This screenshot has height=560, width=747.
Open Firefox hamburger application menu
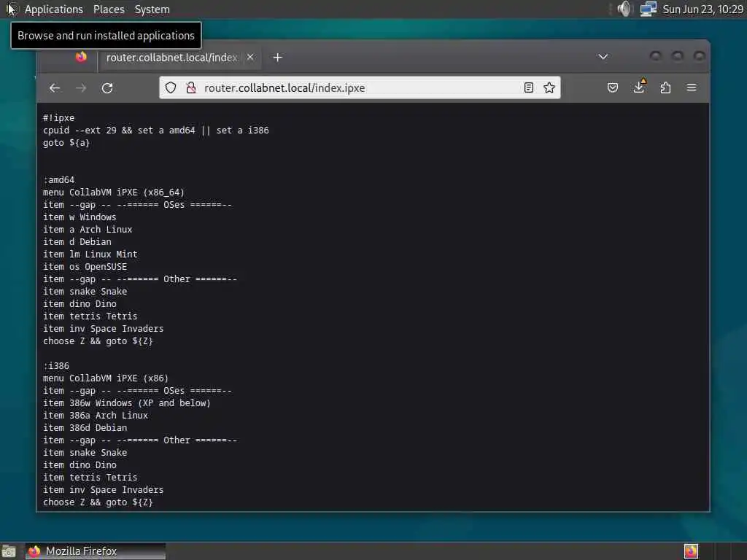pos(692,87)
